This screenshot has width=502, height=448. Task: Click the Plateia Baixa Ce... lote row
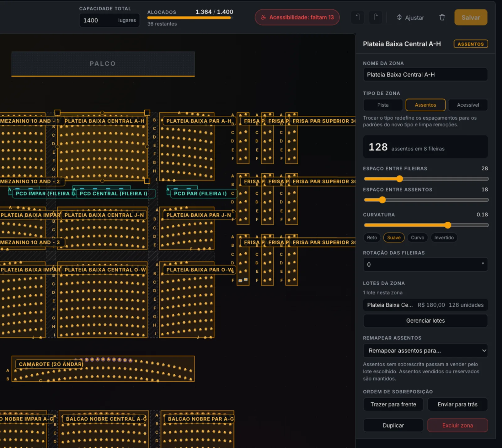(425, 305)
